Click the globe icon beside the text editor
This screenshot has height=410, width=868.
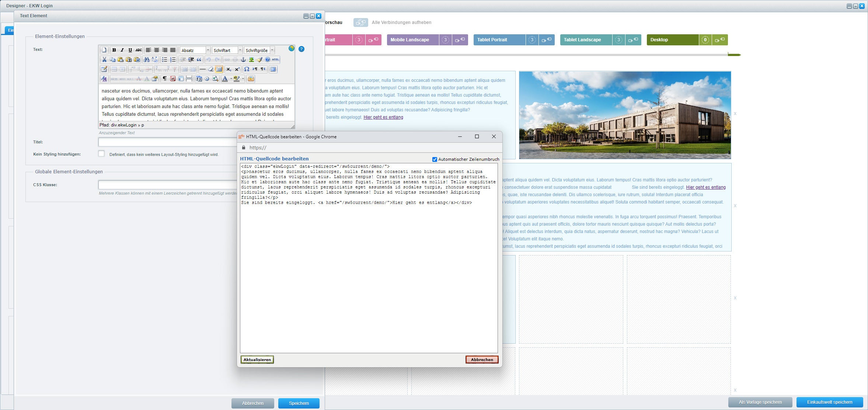[x=292, y=48]
